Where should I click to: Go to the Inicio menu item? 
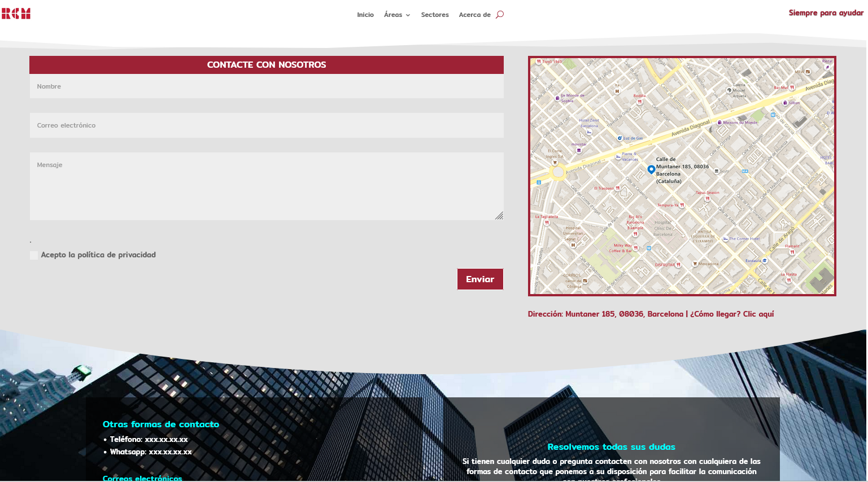tap(365, 15)
